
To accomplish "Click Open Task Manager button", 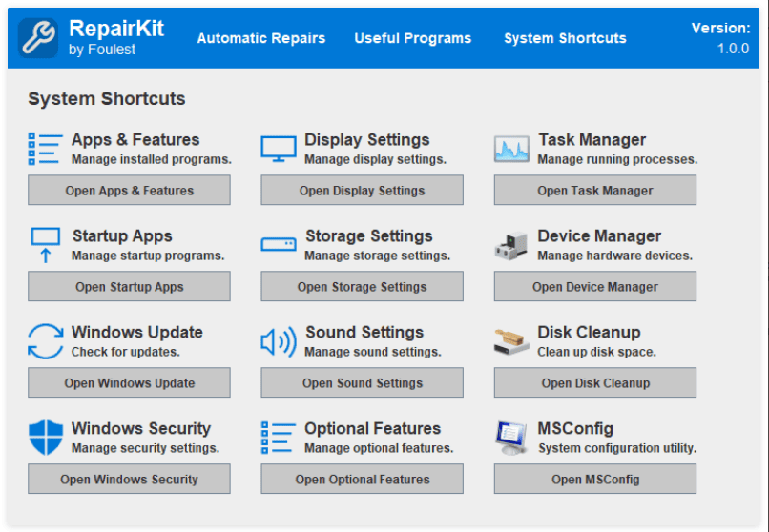I will (595, 190).
